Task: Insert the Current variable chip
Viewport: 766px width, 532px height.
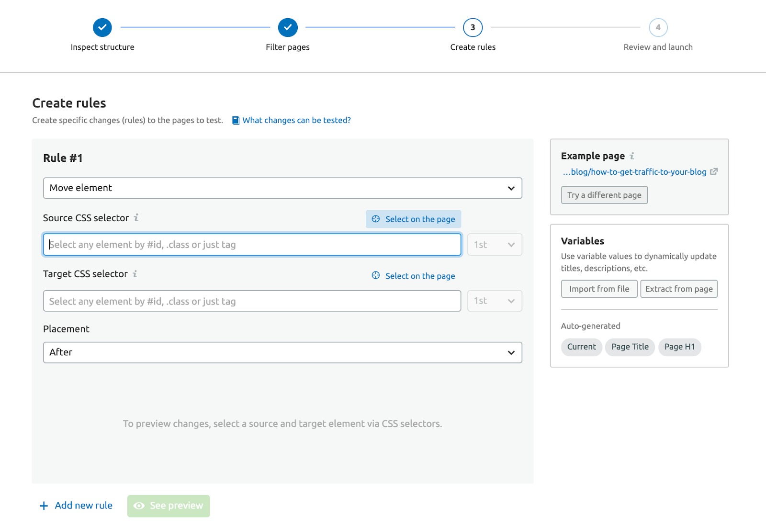Action: 582,347
